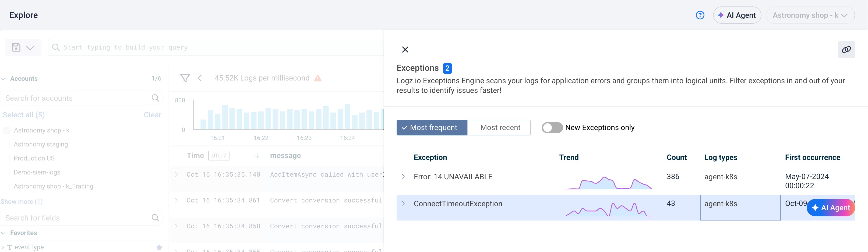Close the Exceptions panel
This screenshot has width=868, height=252.
[x=405, y=50]
